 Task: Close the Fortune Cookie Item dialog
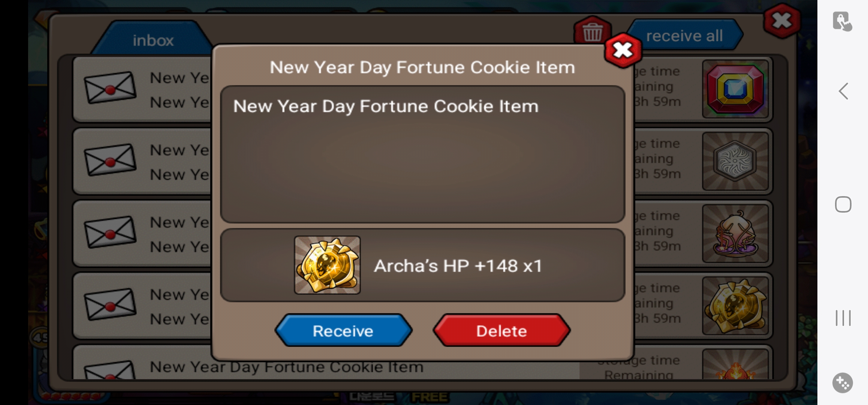tap(623, 50)
